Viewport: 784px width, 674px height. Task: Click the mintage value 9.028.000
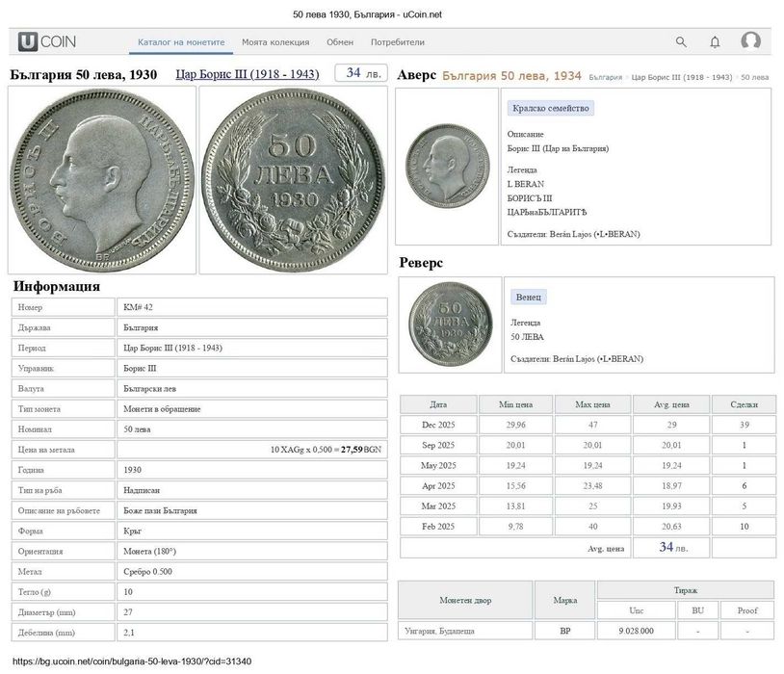coord(636,631)
